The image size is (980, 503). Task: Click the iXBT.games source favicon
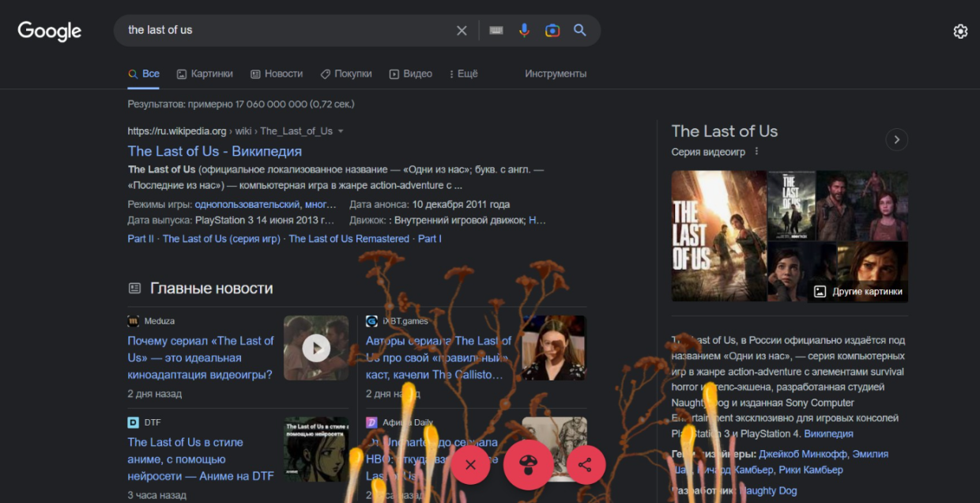pos(371,321)
